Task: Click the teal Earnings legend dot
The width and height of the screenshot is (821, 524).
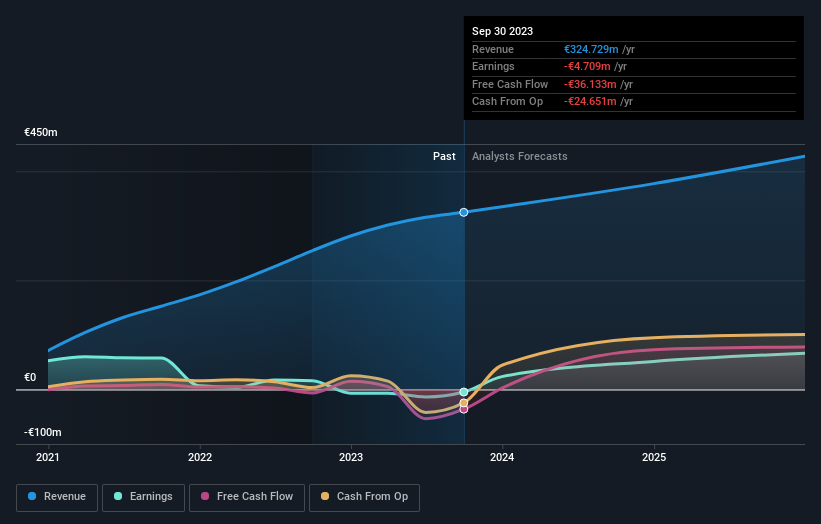Action: tap(118, 496)
